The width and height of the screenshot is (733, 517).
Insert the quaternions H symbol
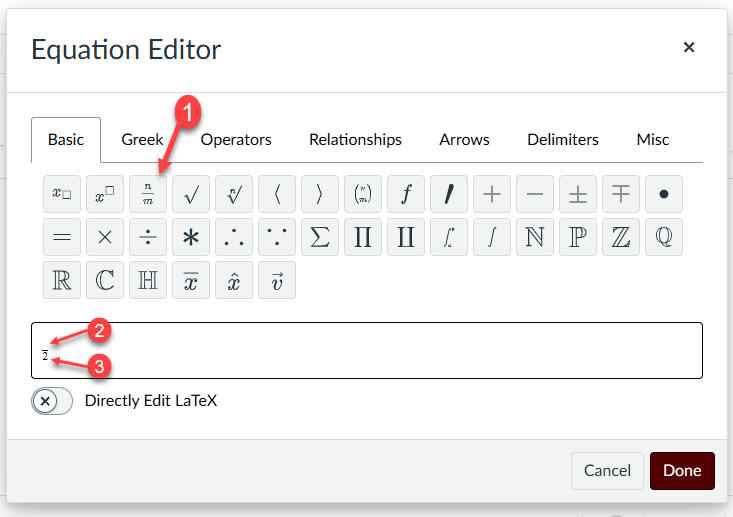point(148,280)
